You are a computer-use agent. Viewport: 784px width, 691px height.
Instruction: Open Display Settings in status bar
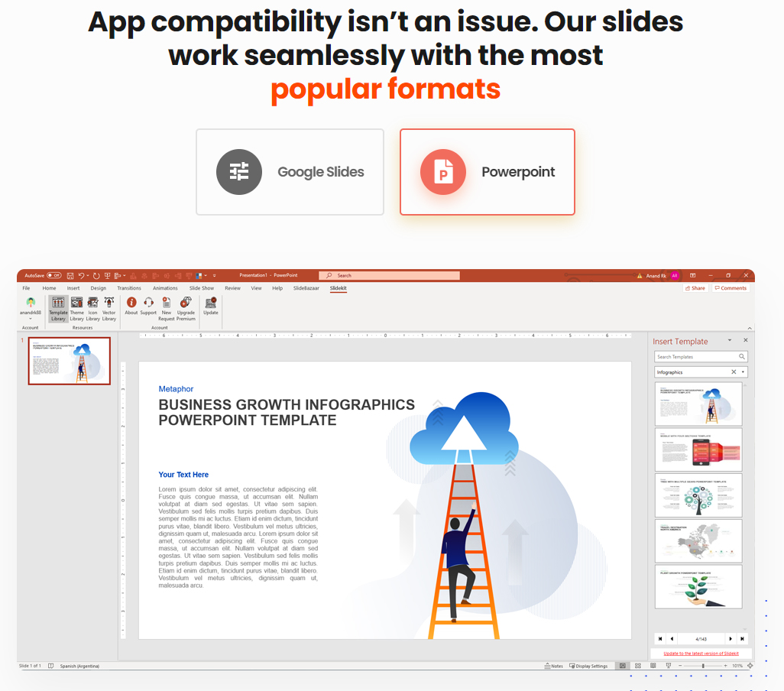tap(588, 666)
